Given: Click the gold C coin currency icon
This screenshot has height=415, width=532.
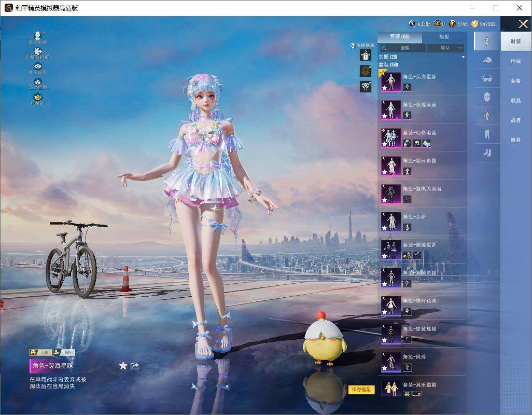Looking at the screenshot, I should 437,24.
